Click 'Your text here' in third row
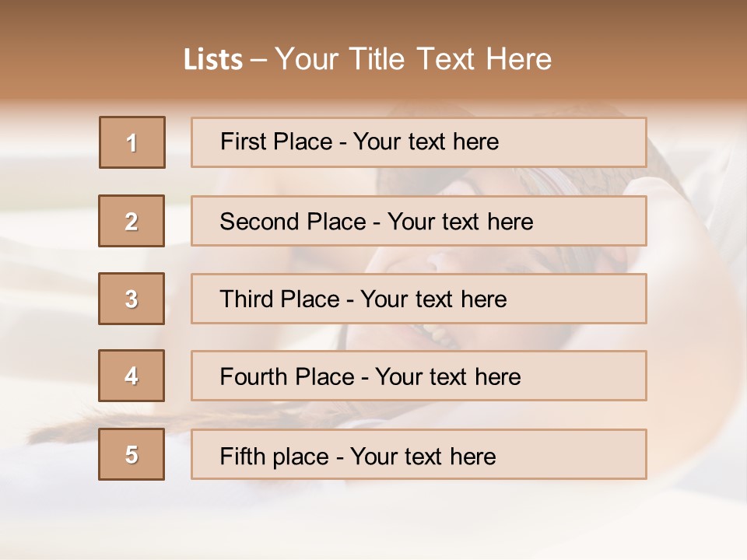747x560 pixels. [x=433, y=299]
